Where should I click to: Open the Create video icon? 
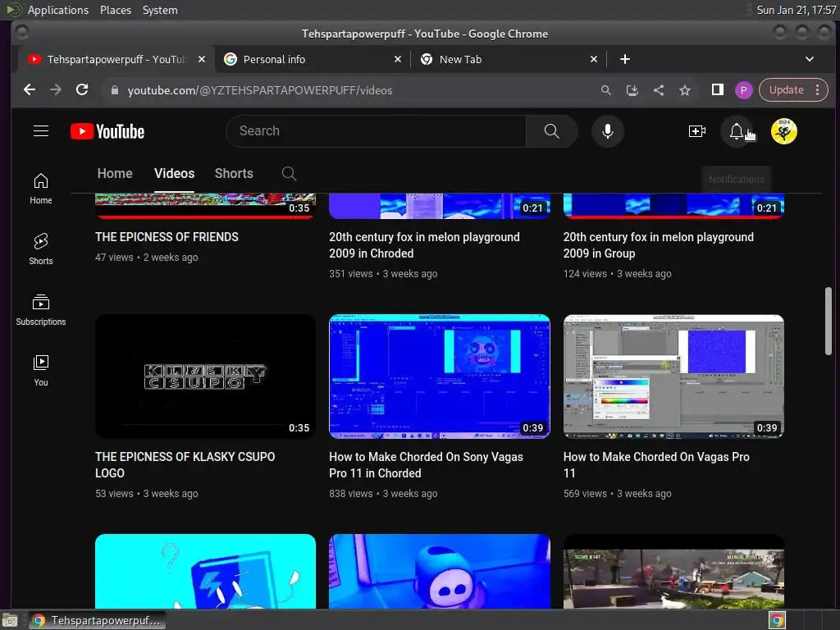click(696, 131)
